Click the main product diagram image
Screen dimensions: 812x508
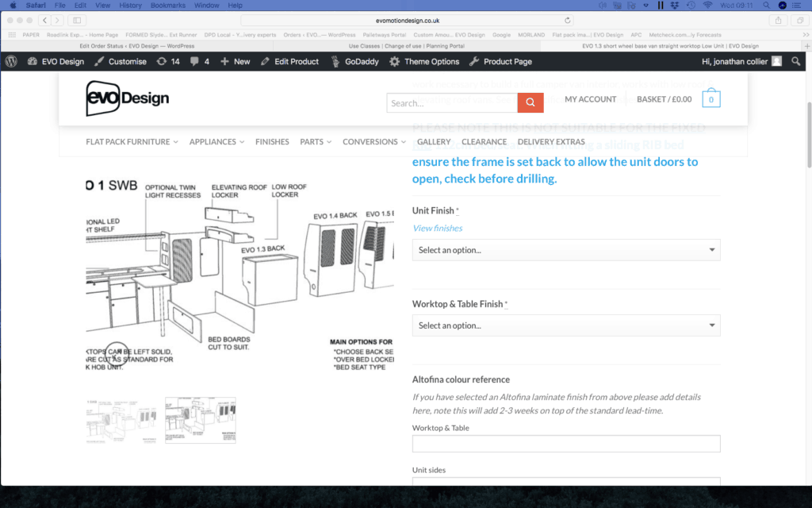click(239, 274)
